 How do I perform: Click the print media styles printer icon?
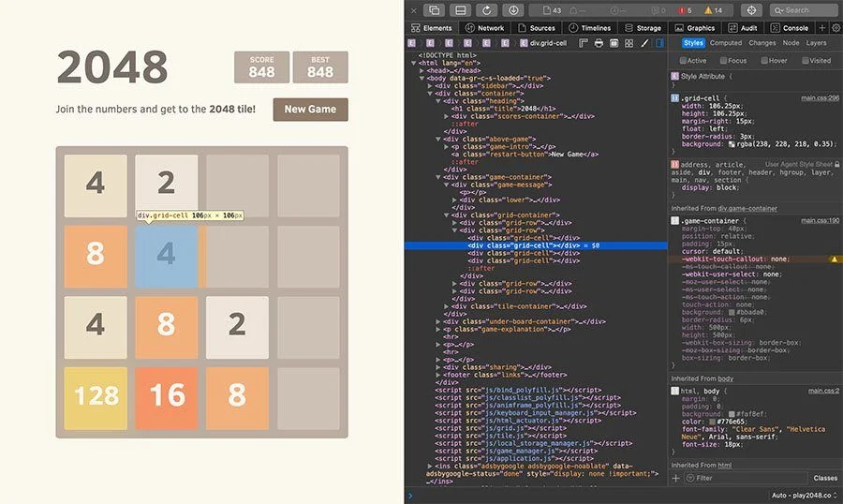coord(599,43)
